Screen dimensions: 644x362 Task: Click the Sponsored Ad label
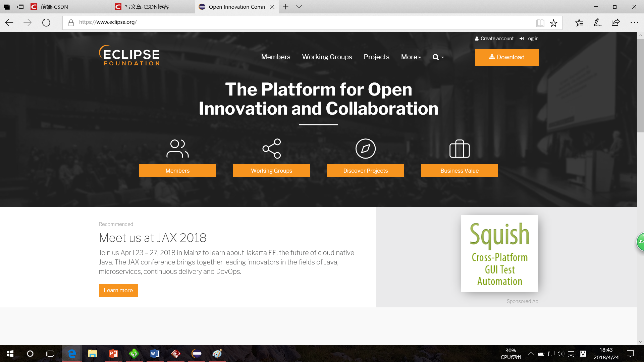(x=522, y=301)
